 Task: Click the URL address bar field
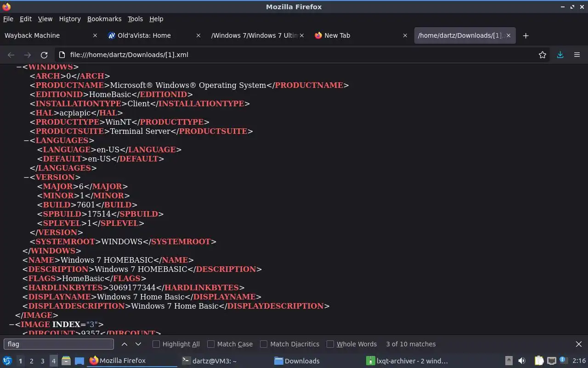click(301, 55)
